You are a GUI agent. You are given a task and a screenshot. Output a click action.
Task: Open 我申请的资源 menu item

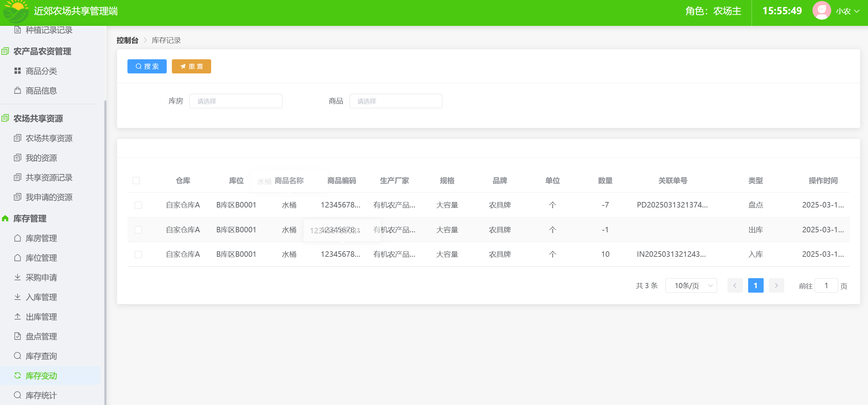(x=49, y=198)
